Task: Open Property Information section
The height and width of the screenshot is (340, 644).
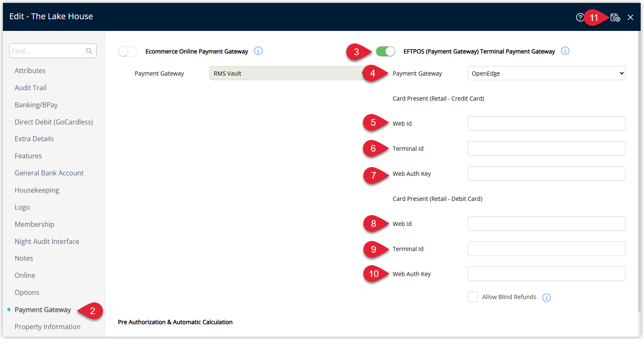Action: tap(48, 327)
